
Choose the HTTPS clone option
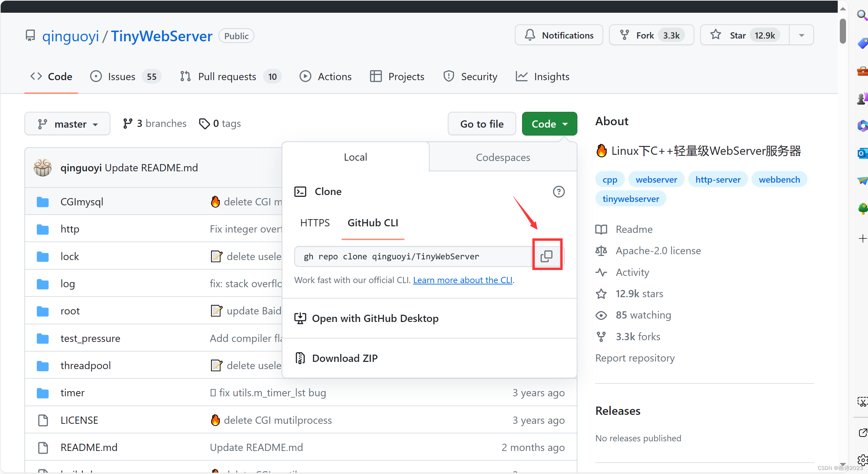315,223
